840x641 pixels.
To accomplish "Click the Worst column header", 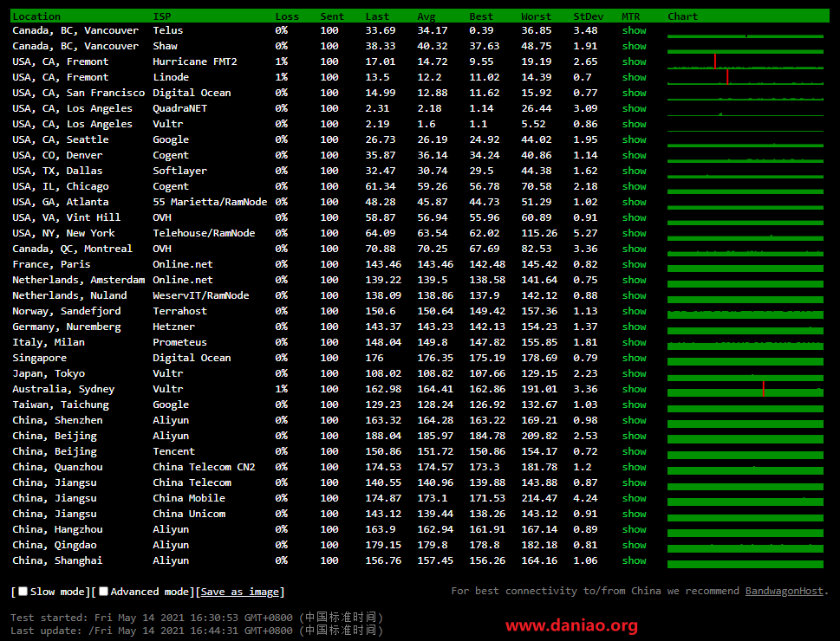I will click(537, 16).
